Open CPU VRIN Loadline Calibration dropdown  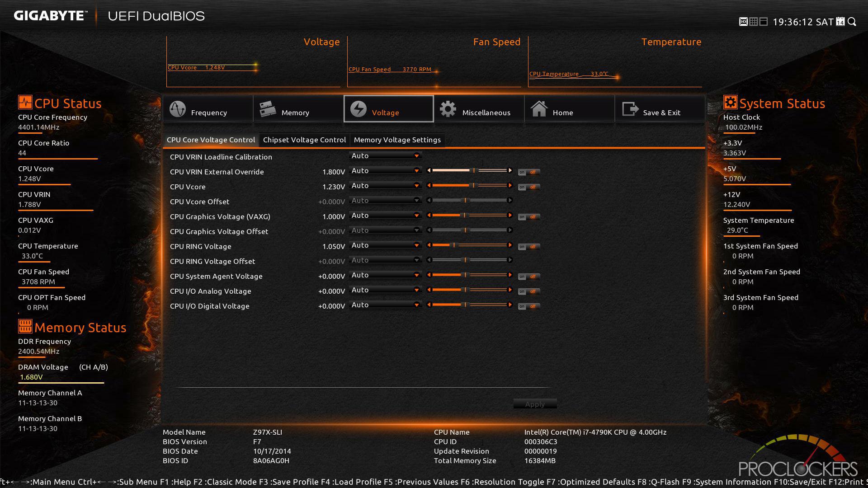click(385, 155)
